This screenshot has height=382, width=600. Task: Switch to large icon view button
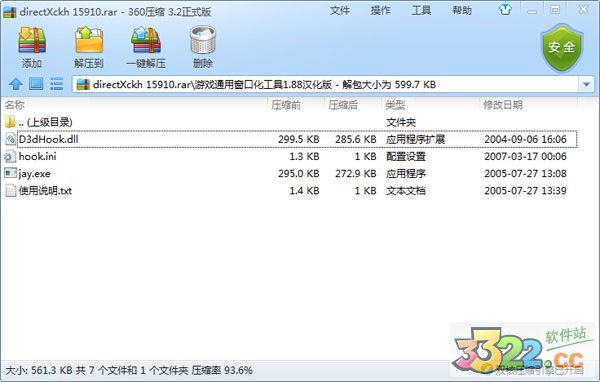(36, 84)
